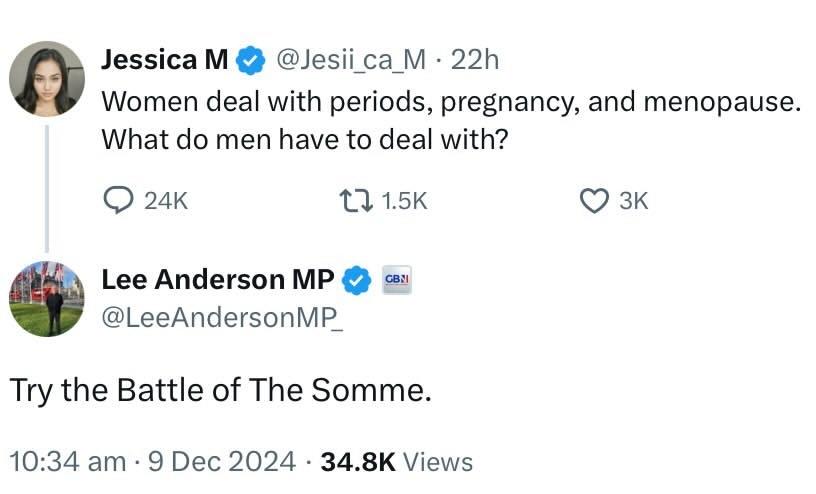Viewport: 816px width, 494px height.
Task: Open the GBN affiliation badge
Action: point(398,281)
